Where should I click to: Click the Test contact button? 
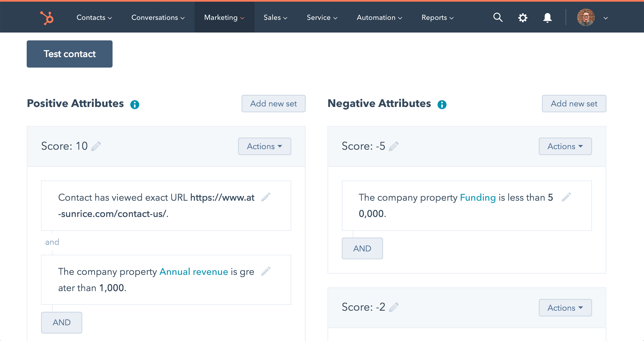[x=69, y=54]
